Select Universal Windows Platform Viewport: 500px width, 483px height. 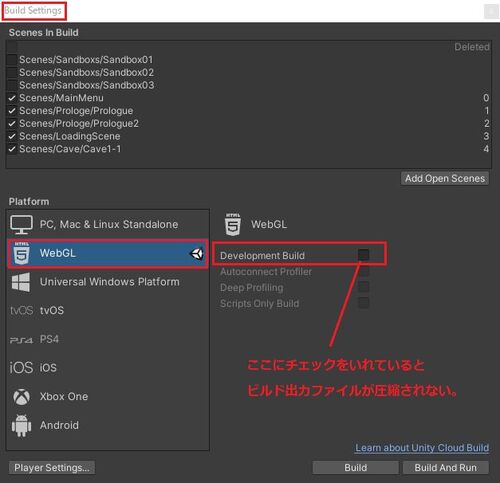point(108,282)
